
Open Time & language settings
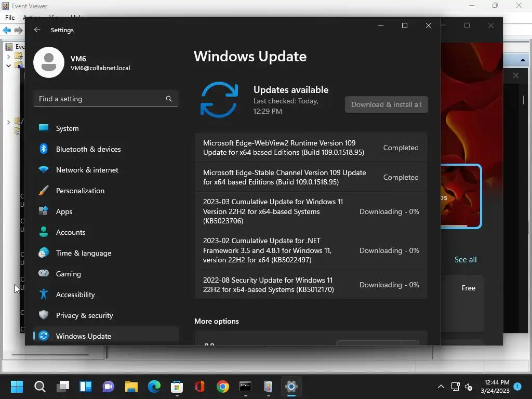click(x=106, y=253)
